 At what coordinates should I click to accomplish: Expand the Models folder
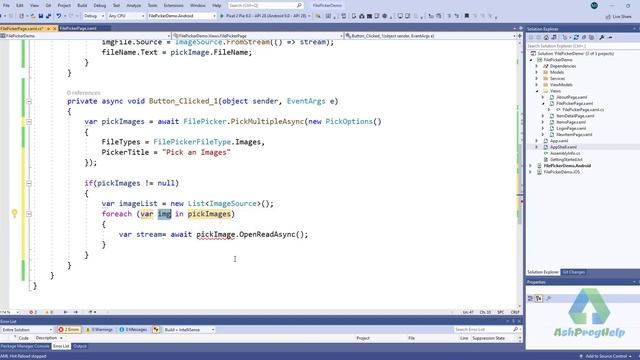pyautogui.click(x=537, y=72)
